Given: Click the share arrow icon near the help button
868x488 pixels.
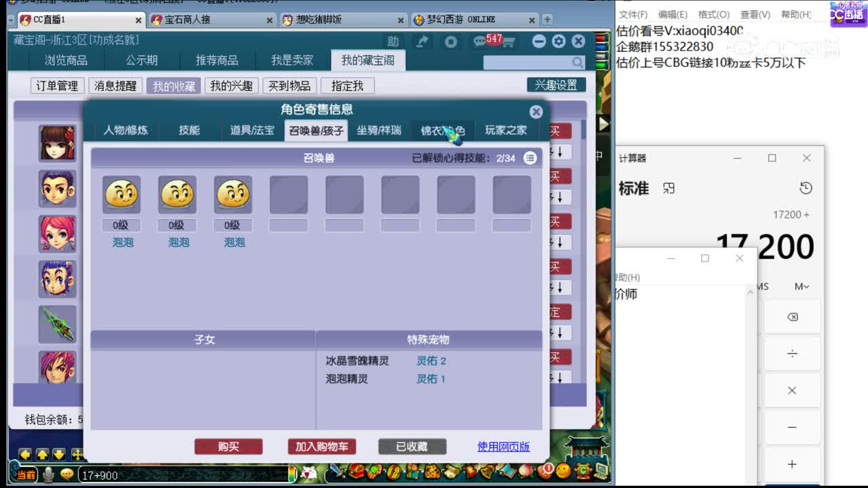Looking at the screenshot, I should click(x=422, y=41).
